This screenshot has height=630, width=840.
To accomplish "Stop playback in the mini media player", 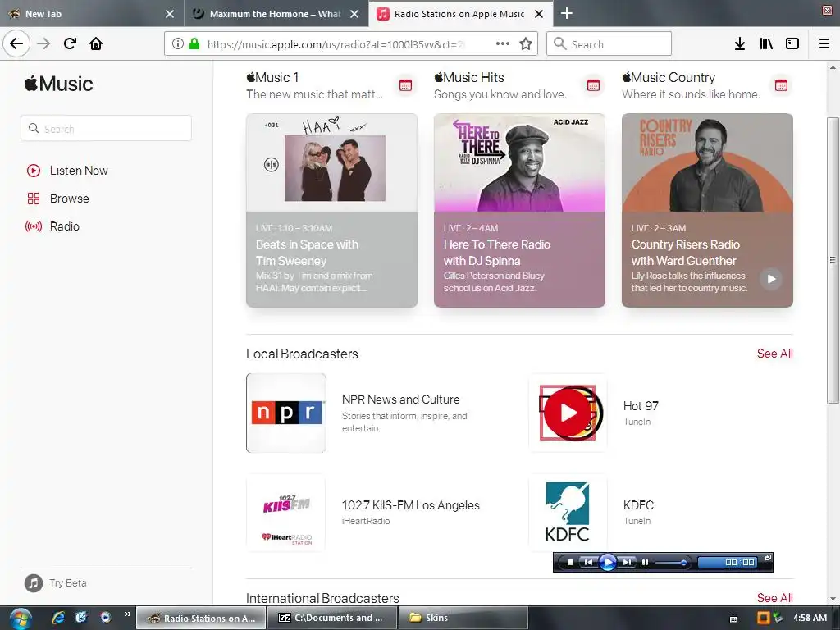I will pyautogui.click(x=571, y=563).
